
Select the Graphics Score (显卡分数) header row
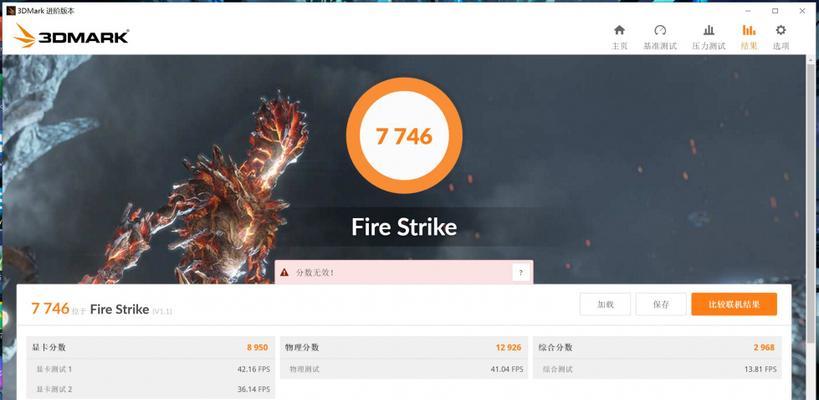coord(150,347)
